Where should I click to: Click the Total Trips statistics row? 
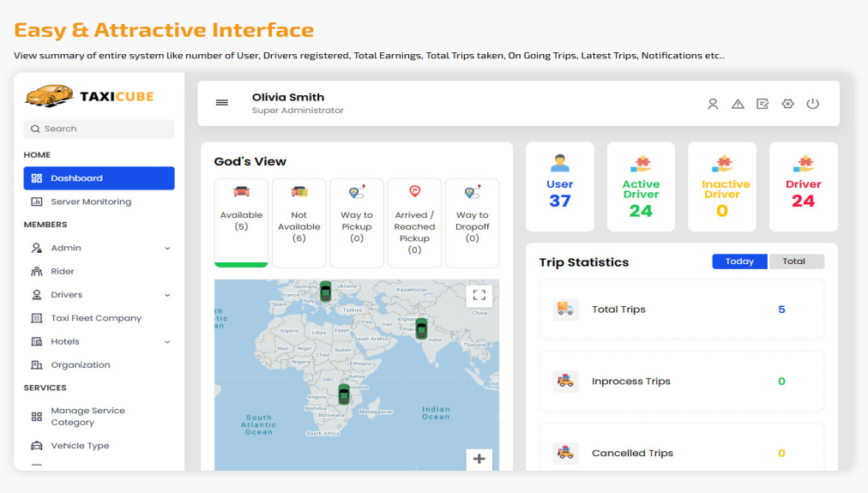(x=681, y=310)
